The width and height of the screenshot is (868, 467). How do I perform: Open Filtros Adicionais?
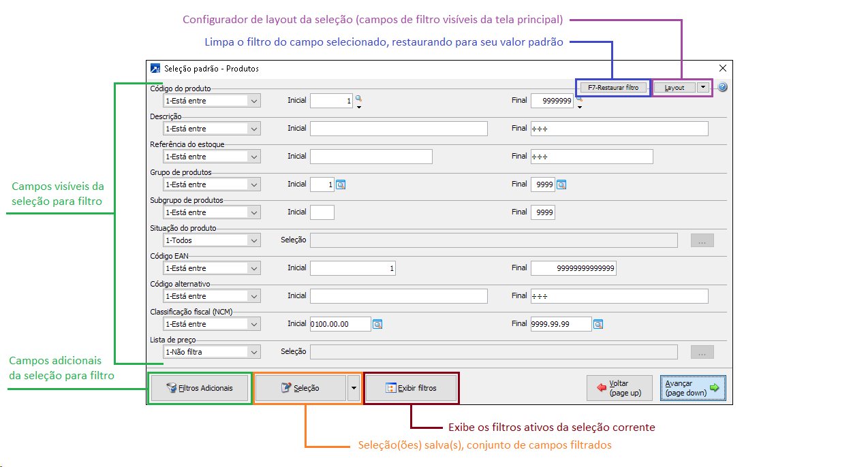[x=200, y=388]
